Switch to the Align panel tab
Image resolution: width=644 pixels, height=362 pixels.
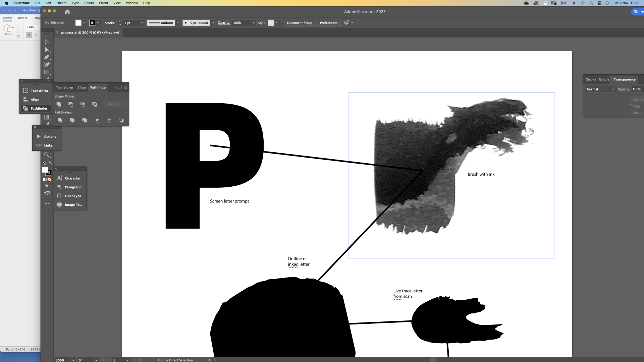(x=82, y=87)
